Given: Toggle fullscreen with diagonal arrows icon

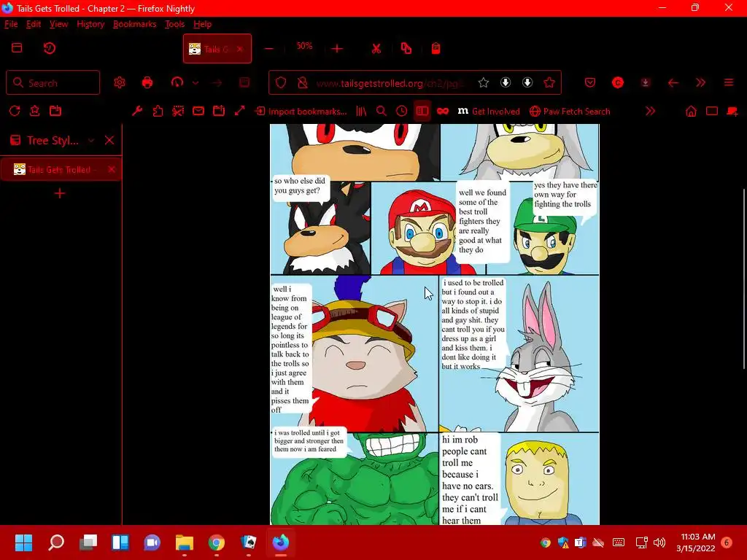Looking at the screenshot, I should click(x=239, y=111).
